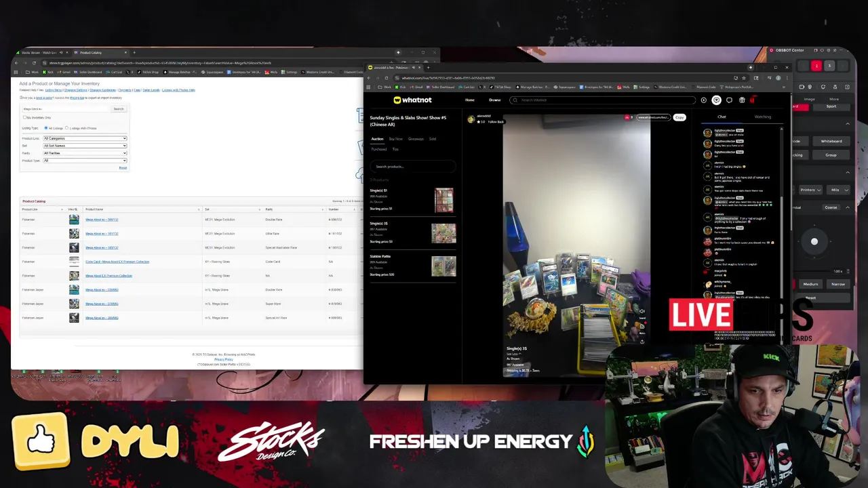The image size is (868, 488).
Task: Open the Rarity All Rarities dropdown
Action: tap(85, 153)
